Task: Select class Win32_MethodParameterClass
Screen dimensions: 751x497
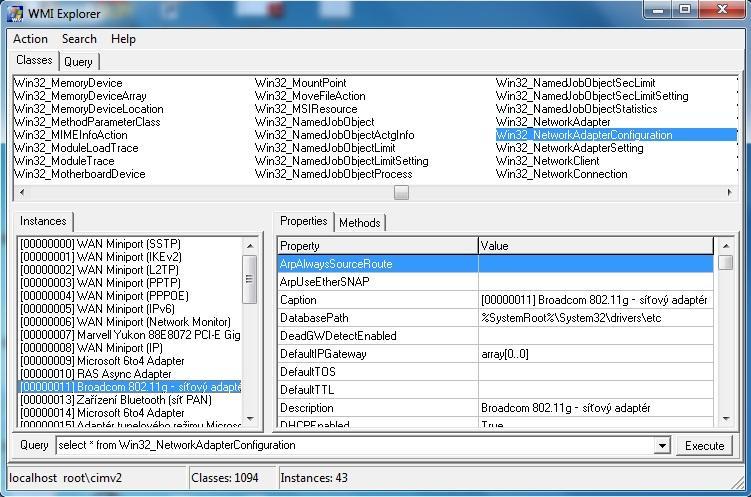Action: click(87, 122)
